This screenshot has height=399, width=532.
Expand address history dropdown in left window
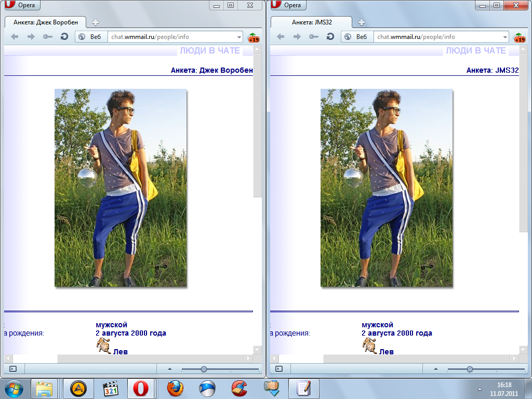(x=239, y=37)
